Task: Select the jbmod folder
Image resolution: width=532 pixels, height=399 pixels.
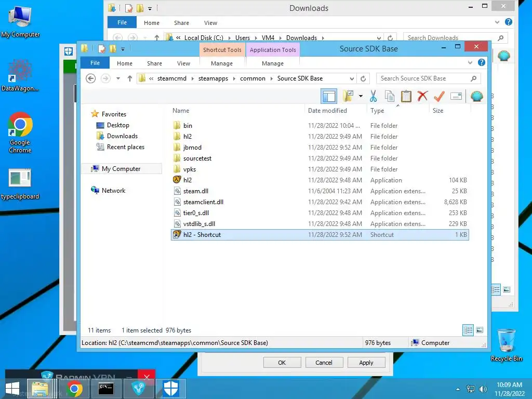Action: [x=192, y=147]
